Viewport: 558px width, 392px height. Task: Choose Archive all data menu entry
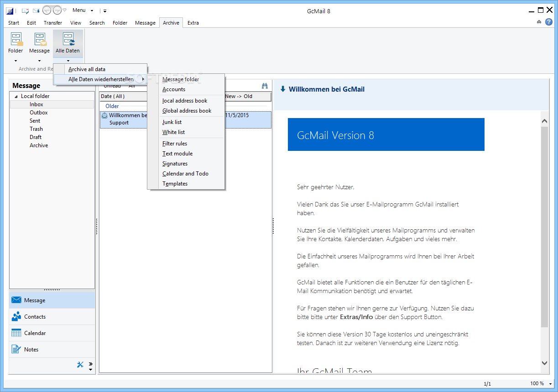click(100, 69)
